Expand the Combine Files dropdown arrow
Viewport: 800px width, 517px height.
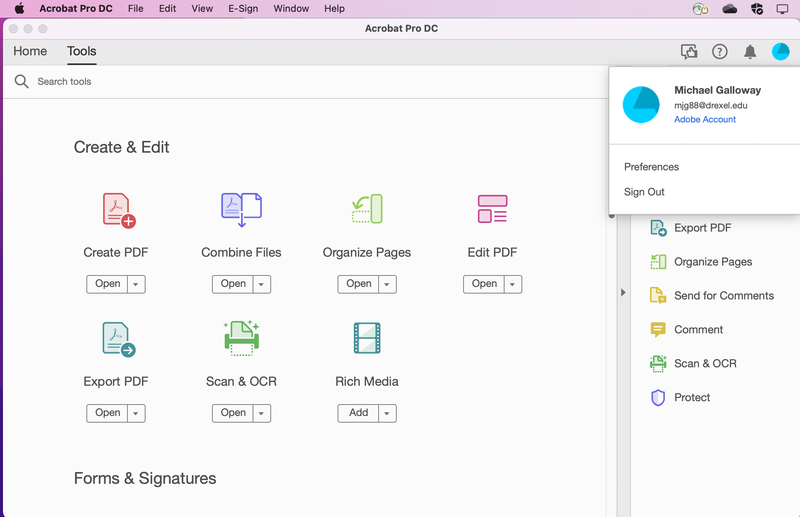click(x=262, y=284)
